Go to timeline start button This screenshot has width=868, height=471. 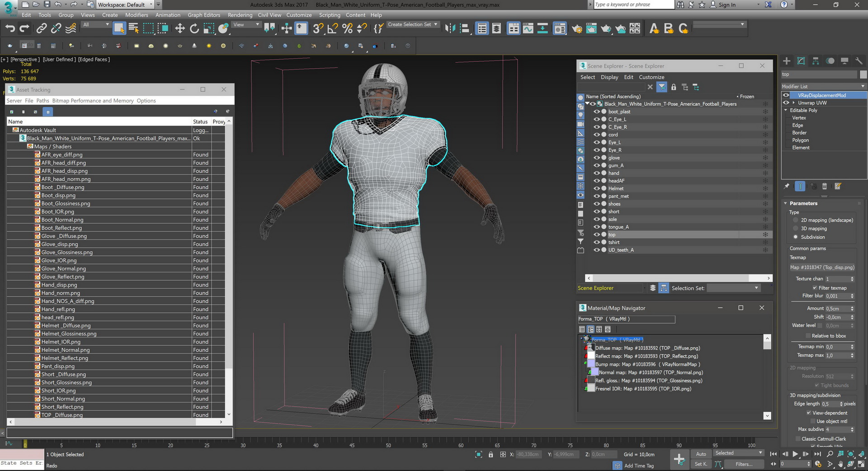click(774, 454)
